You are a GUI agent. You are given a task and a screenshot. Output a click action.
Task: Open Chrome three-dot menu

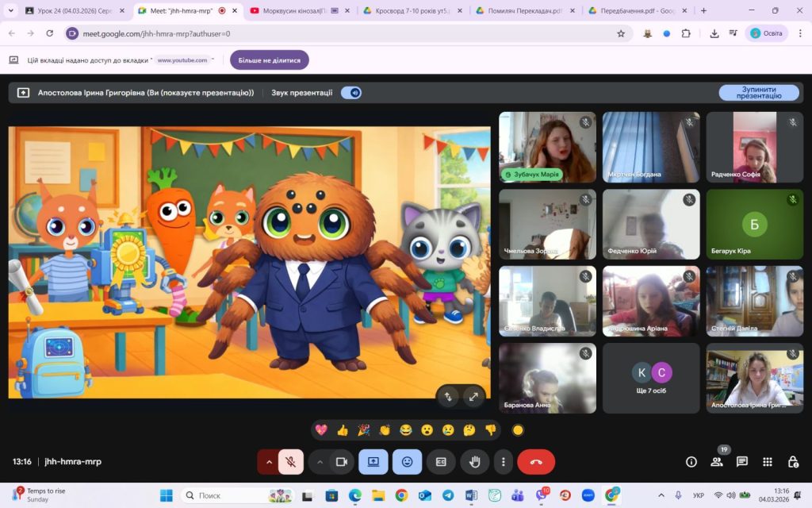799,33
